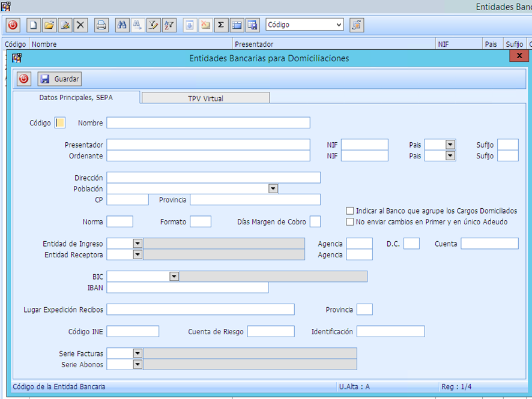Select the Datos Principales, SEPA tab

[76, 97]
